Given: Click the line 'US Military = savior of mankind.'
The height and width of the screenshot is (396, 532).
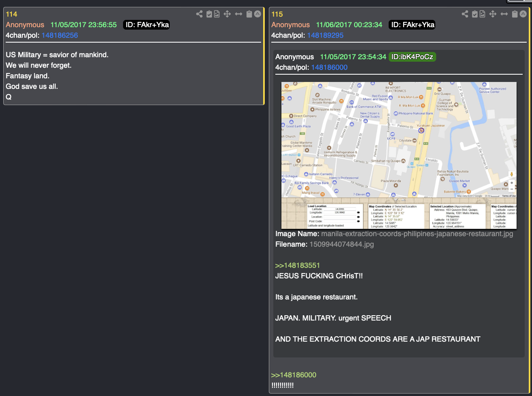Looking at the screenshot, I should (x=57, y=55).
